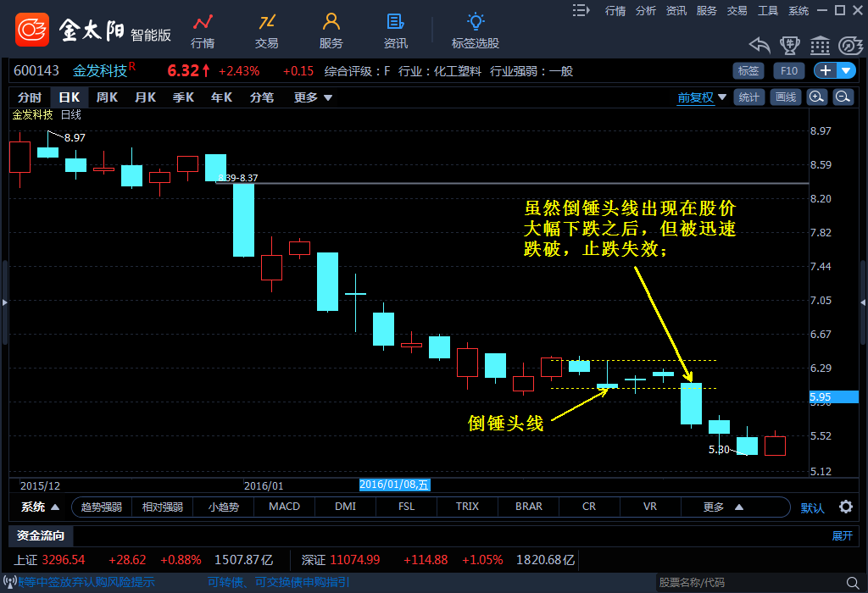
Task: Open the 前复权 adjustment dropdown
Action: pyautogui.click(x=702, y=97)
